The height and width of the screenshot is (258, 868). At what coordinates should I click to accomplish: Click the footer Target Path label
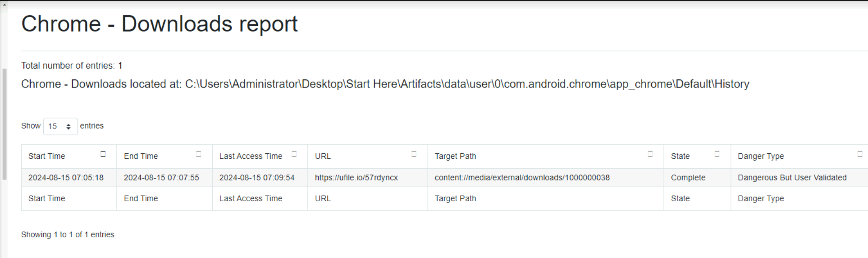[455, 198]
